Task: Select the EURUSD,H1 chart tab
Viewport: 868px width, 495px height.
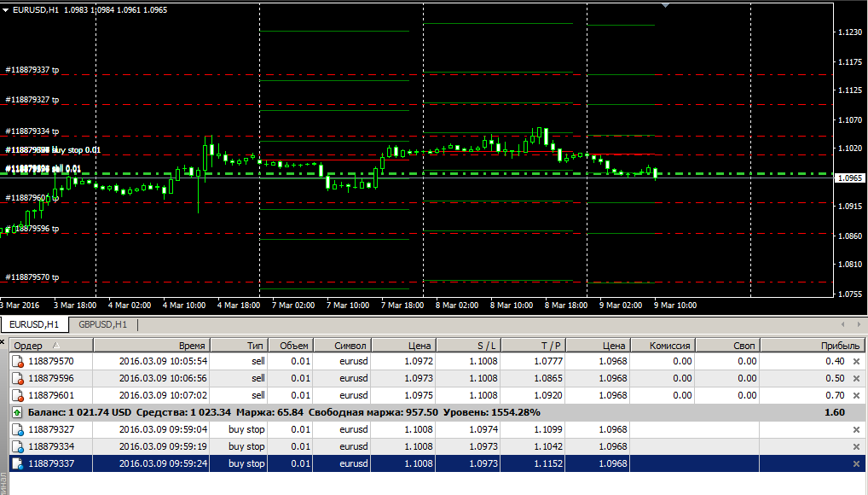Action: tap(34, 324)
